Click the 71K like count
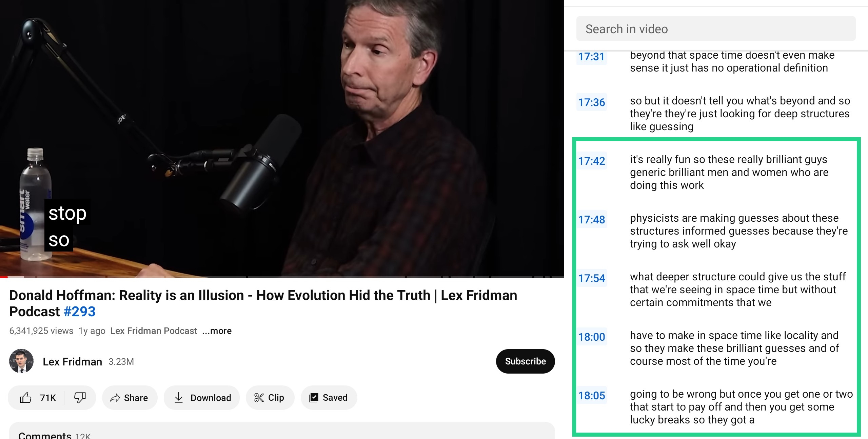Screen dimensions: 868x439 point(48,398)
